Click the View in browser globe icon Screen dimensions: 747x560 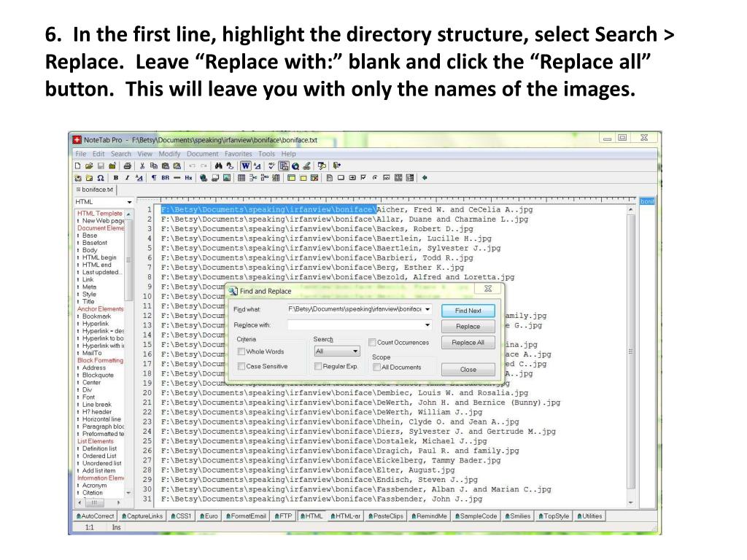295,166
